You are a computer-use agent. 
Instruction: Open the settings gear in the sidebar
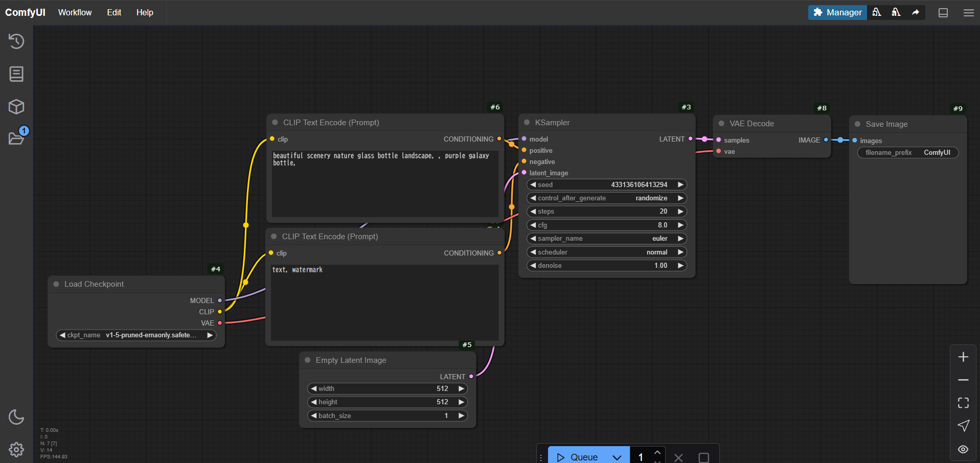(x=16, y=449)
